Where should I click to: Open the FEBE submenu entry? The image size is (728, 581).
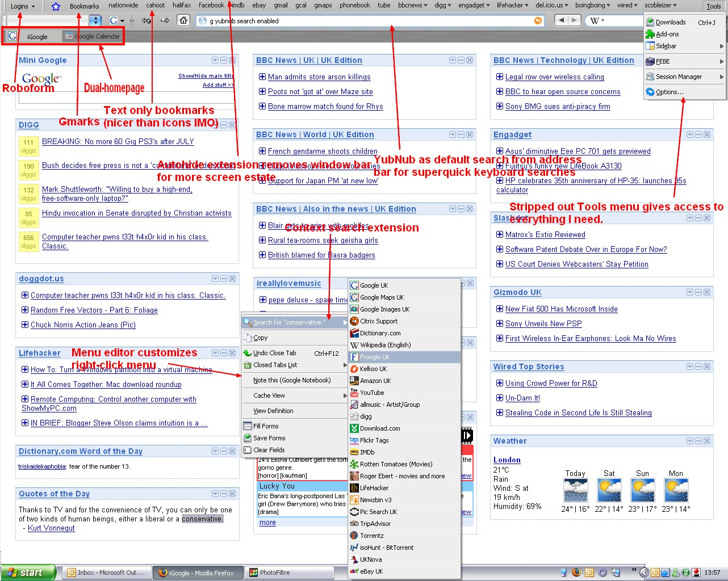click(685, 61)
